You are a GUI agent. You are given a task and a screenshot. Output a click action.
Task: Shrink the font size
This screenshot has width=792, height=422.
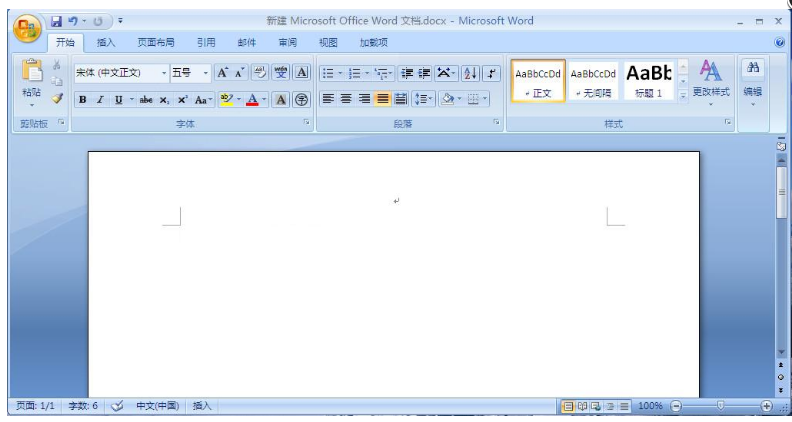240,73
